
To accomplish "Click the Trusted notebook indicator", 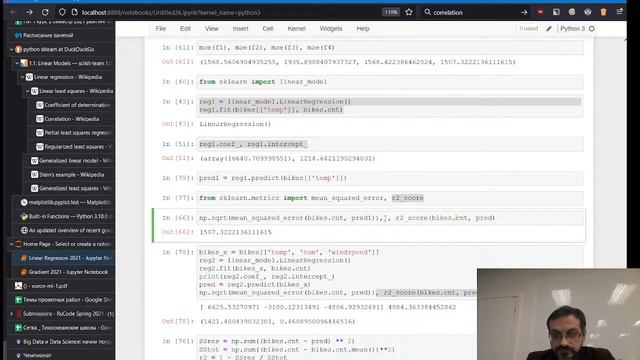I will click(528, 29).
